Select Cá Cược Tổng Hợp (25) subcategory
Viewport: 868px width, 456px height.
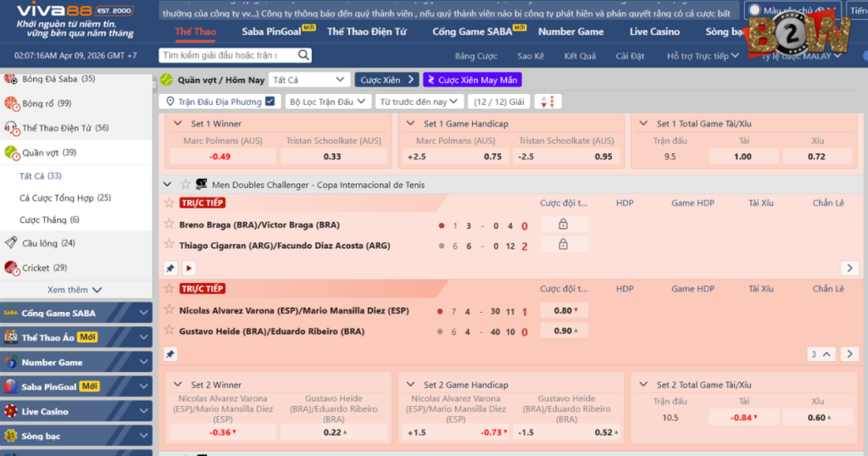pyautogui.click(x=65, y=197)
